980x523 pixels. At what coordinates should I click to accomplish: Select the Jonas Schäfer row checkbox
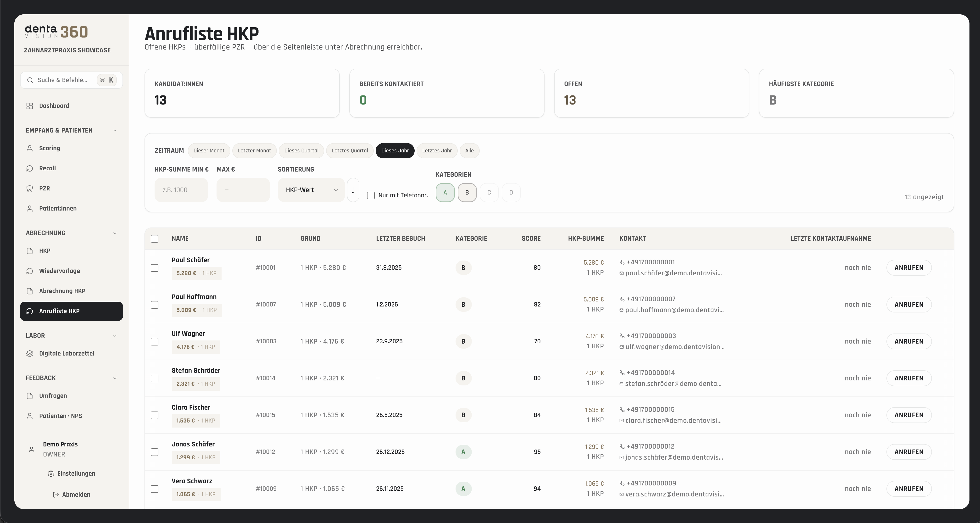click(155, 452)
